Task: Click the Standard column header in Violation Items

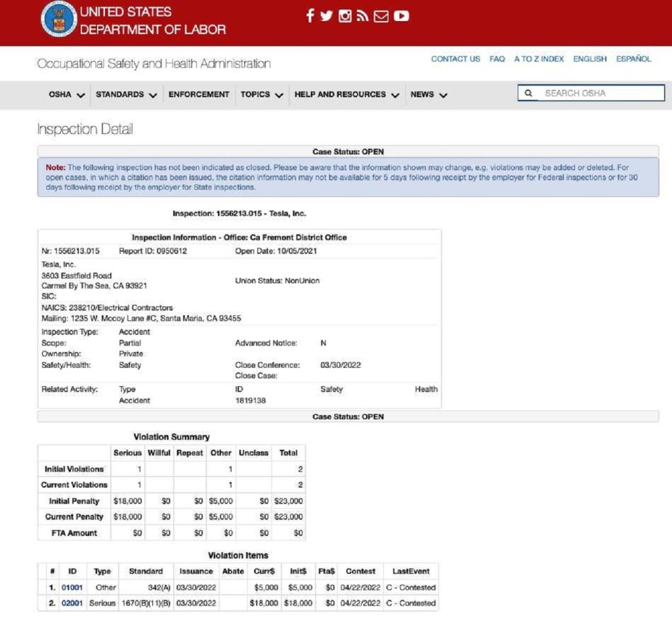Action: click(x=146, y=571)
